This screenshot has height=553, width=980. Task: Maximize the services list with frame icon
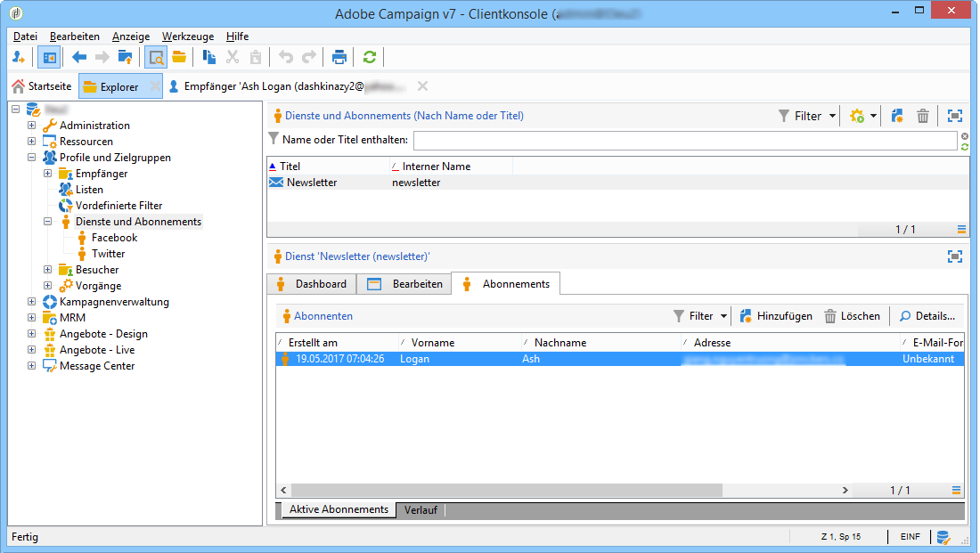tap(955, 116)
